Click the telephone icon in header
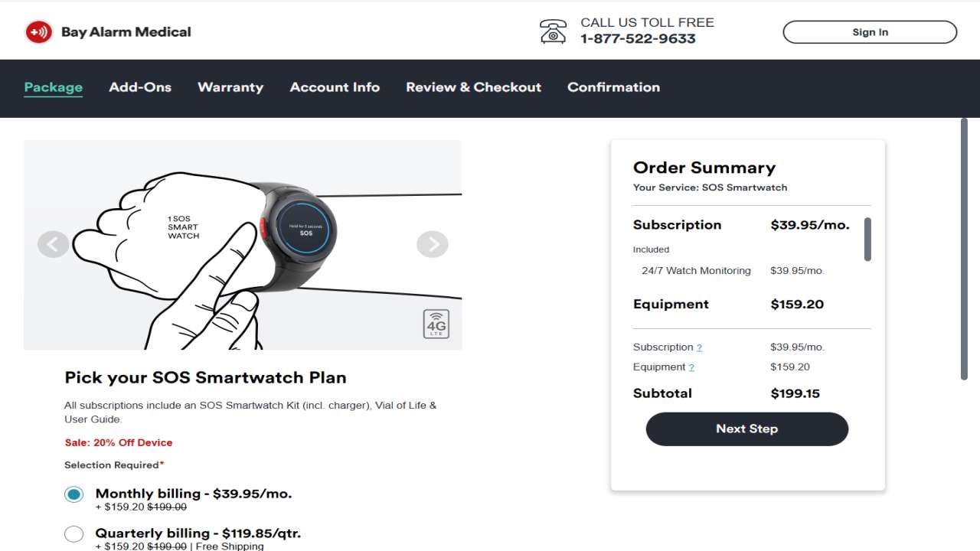 pos(553,31)
